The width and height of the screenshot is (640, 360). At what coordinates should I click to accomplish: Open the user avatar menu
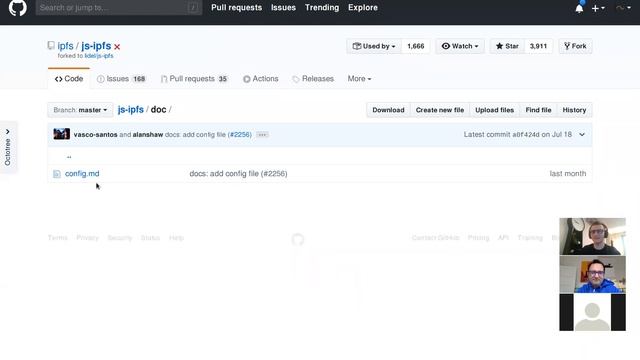(623, 8)
